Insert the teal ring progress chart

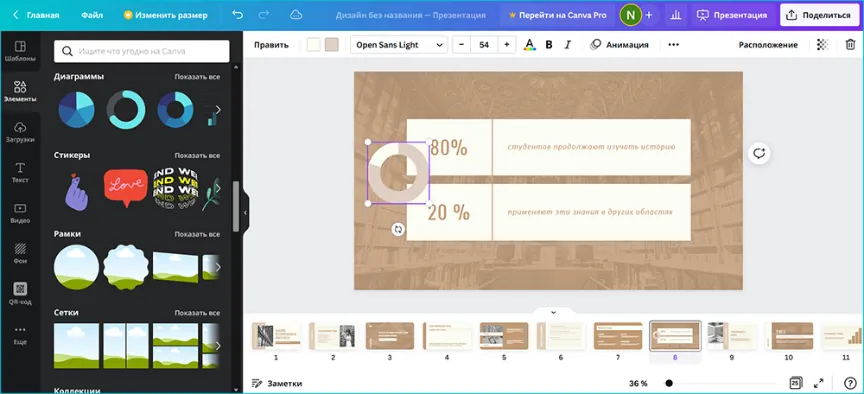[x=126, y=110]
